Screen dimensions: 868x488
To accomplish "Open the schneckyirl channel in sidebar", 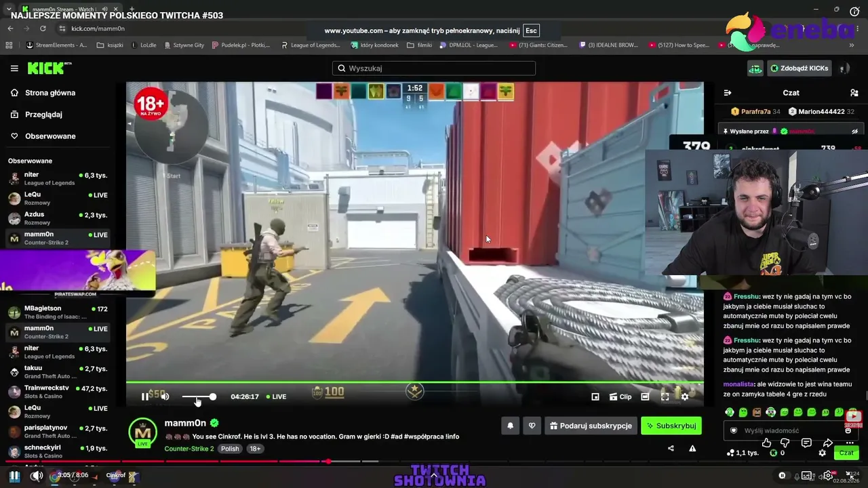I will pos(58,451).
